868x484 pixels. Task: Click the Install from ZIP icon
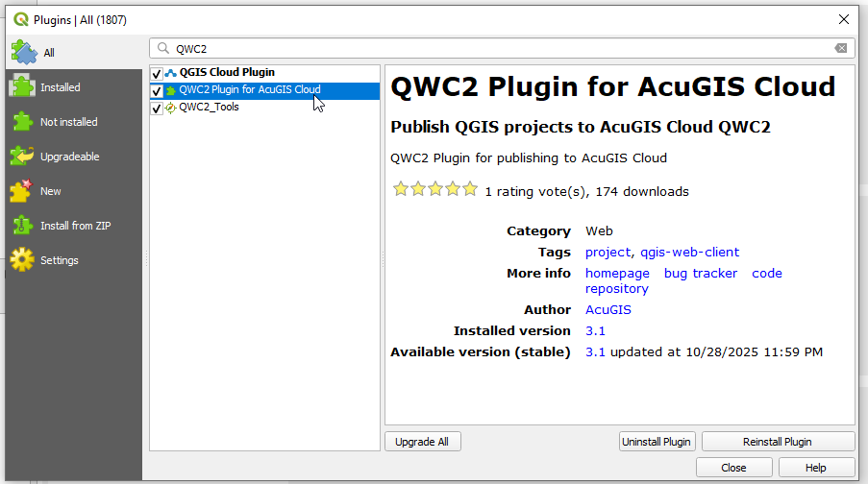point(22,226)
